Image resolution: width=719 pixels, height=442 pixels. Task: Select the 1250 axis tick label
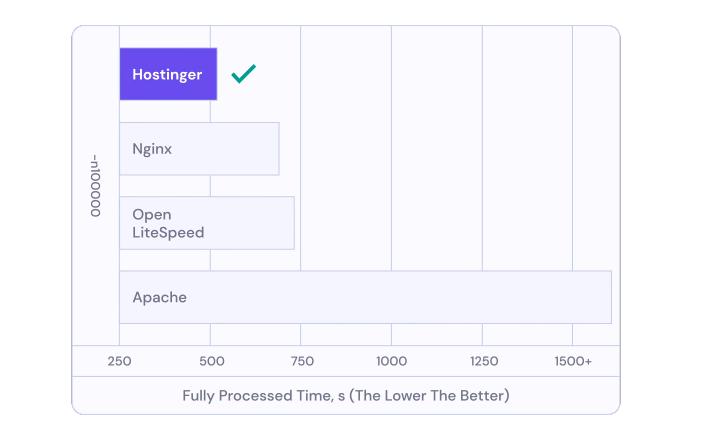pyautogui.click(x=482, y=361)
